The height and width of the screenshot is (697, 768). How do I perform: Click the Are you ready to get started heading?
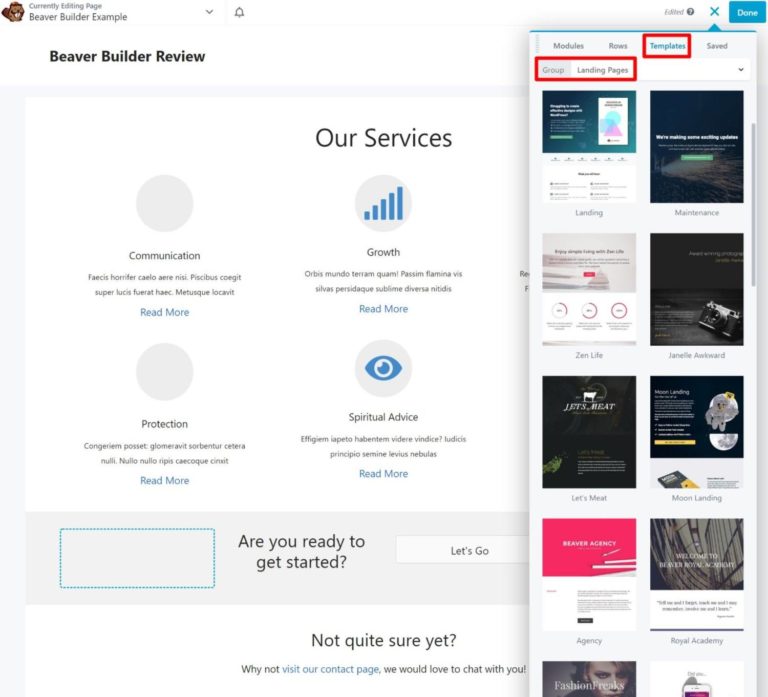(302, 552)
